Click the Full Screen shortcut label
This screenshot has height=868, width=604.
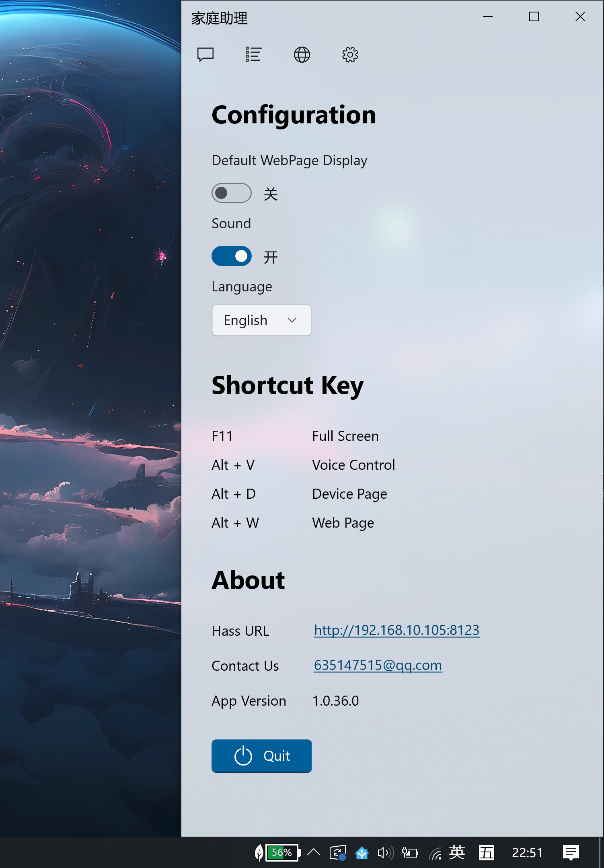tap(345, 436)
